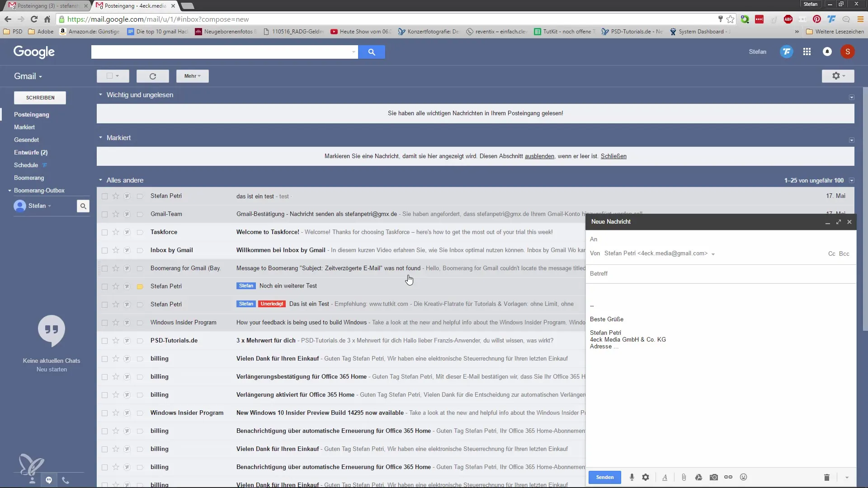868x488 pixels.
Task: Search for people using sidebar magnifier
Action: click(x=83, y=206)
